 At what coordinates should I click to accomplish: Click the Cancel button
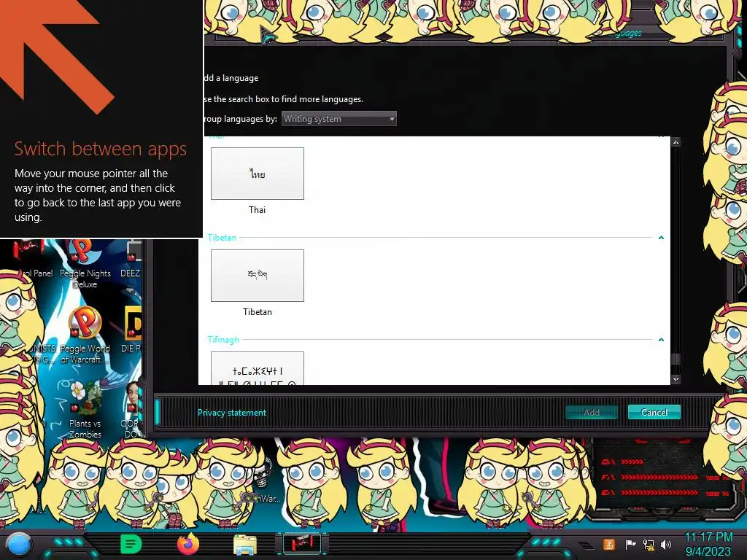(654, 412)
